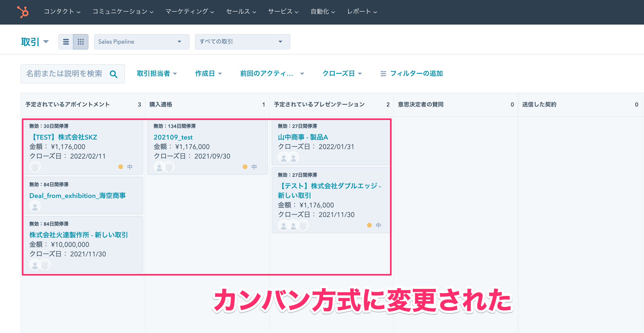Open the クローズ日 filter dropdown
Image resolution: width=644 pixels, height=333 pixels.
coord(342,73)
